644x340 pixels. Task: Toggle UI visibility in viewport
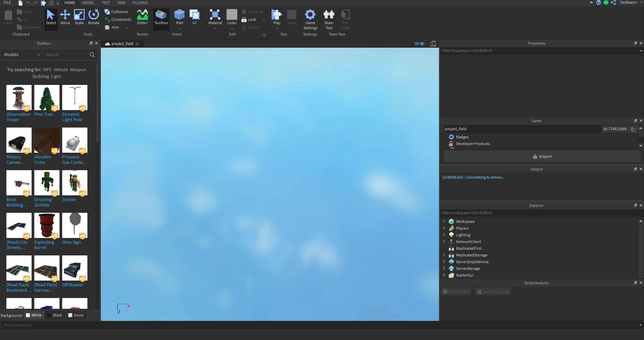pos(419,44)
